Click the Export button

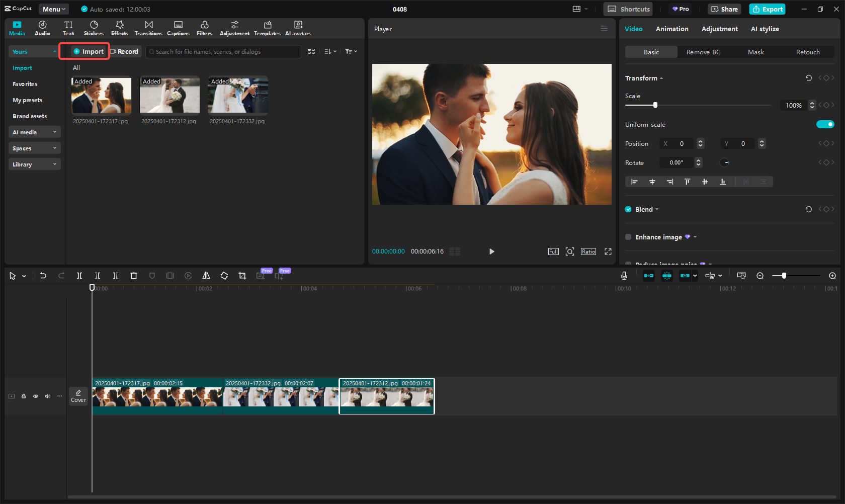coord(767,9)
